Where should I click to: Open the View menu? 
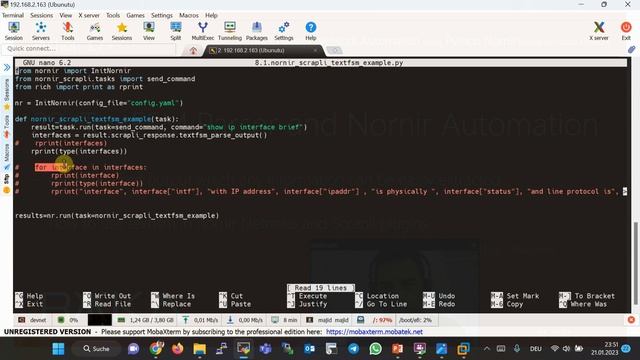point(65,15)
